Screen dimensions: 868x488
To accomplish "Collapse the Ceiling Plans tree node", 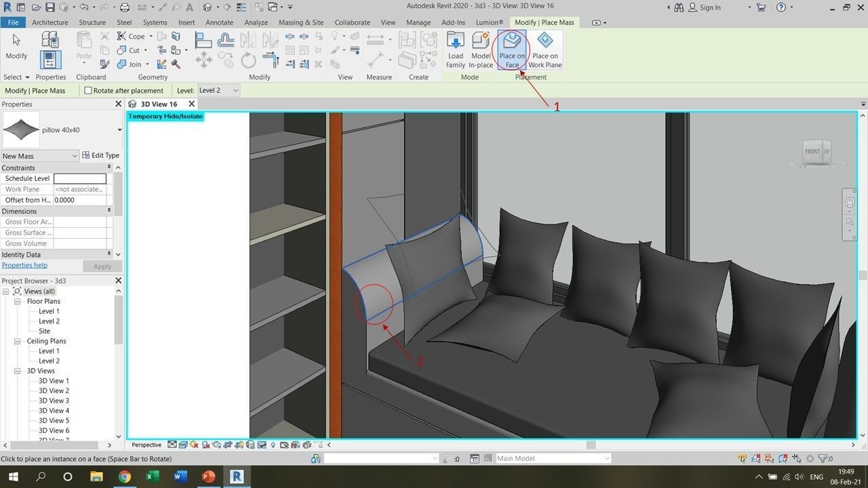I will click(x=18, y=342).
